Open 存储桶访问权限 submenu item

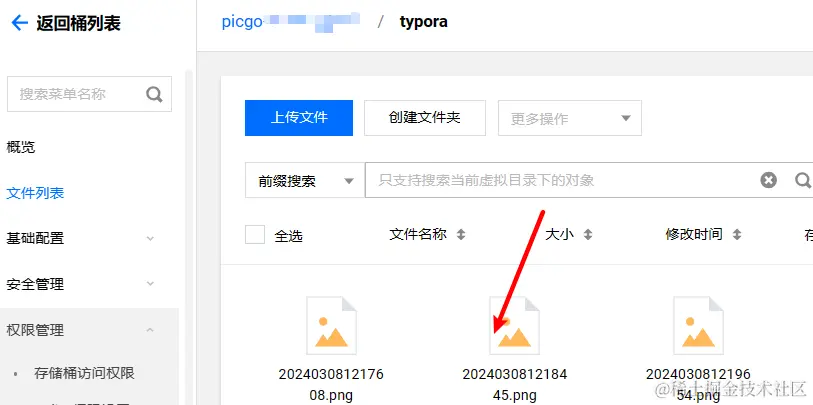85,373
